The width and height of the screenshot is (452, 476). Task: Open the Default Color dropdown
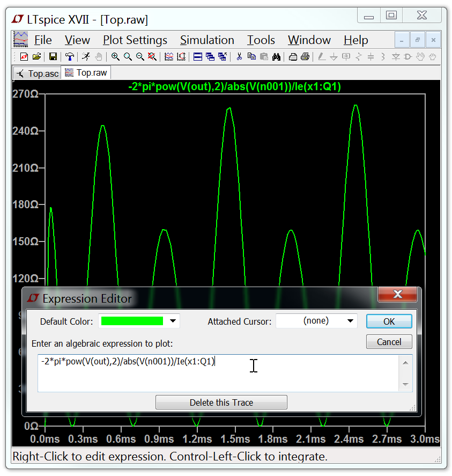pyautogui.click(x=173, y=321)
